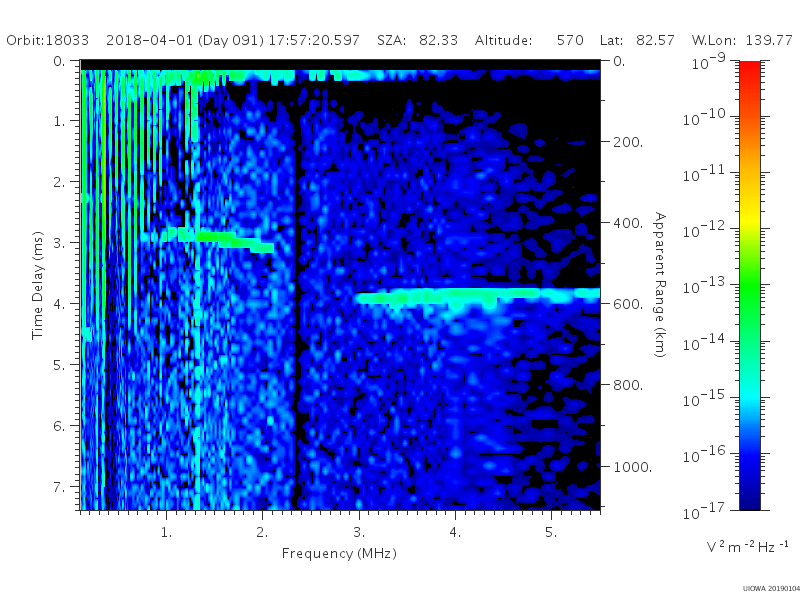The width and height of the screenshot is (800, 600).
Task: Click the timestamp 17:57:20.597
Action: click(x=314, y=40)
